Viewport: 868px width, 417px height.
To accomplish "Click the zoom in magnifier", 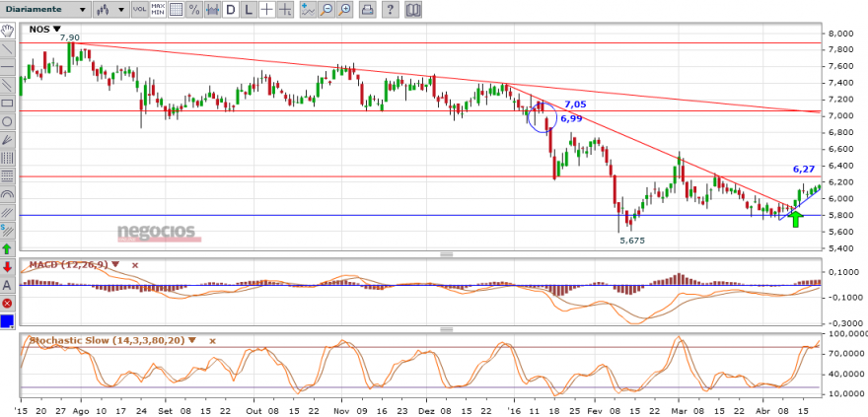I will [x=345, y=10].
